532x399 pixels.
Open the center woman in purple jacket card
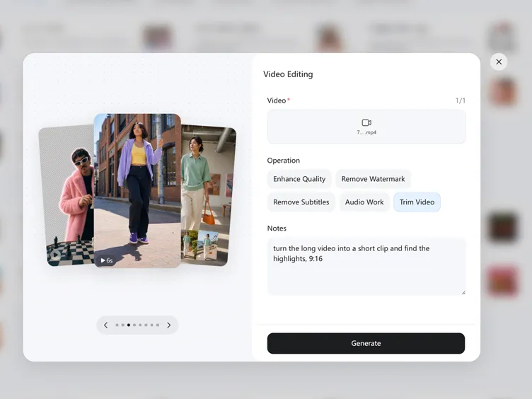(x=137, y=191)
